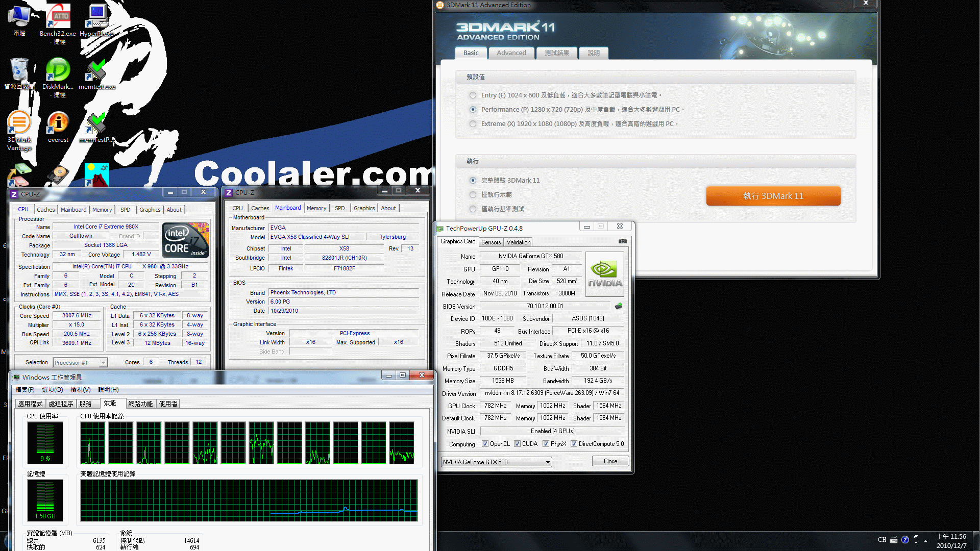Viewport: 980px width, 551px height.
Task: Open the 電腦 (Computer) desktop icon
Action: point(19,19)
